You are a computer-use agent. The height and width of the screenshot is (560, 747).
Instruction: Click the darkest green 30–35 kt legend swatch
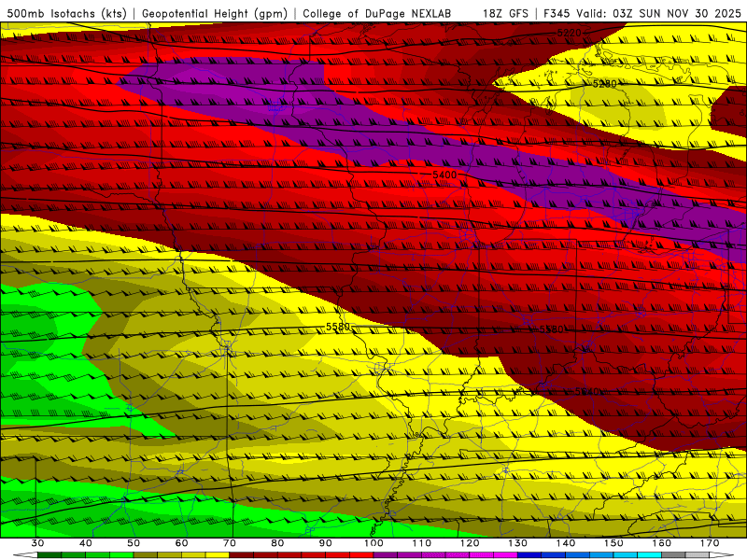pyautogui.click(x=49, y=555)
